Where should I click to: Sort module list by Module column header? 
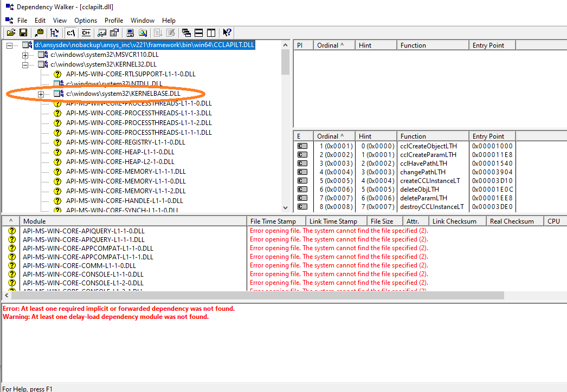click(x=133, y=221)
